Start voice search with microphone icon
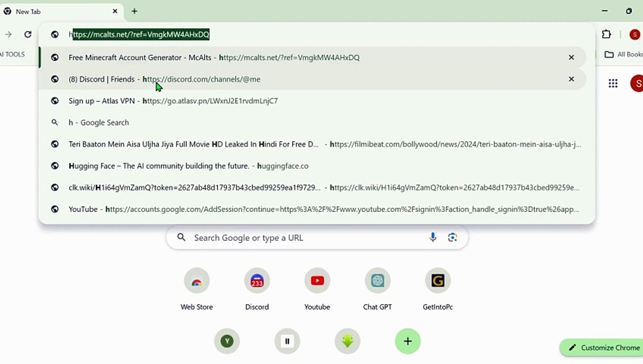The height and width of the screenshot is (364, 643). [433, 238]
